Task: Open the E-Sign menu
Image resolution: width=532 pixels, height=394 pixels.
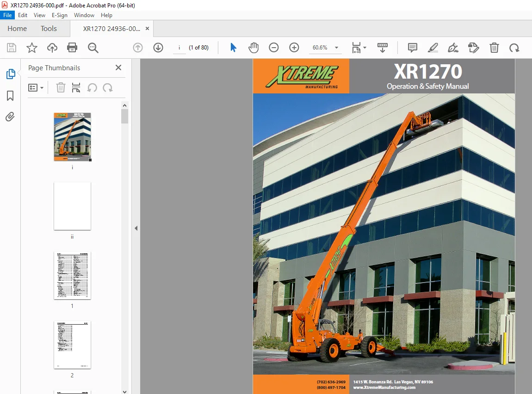Action: (x=59, y=15)
